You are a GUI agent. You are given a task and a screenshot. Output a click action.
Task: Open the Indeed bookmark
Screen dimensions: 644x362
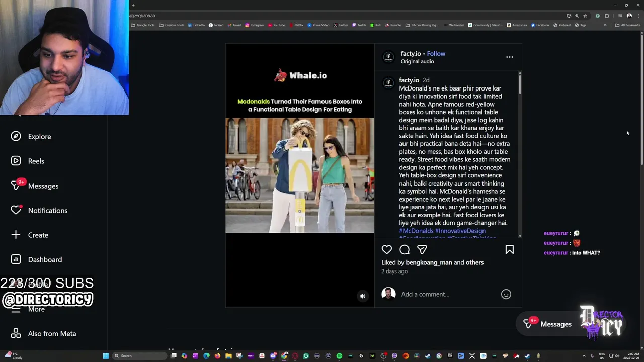pyautogui.click(x=216, y=25)
